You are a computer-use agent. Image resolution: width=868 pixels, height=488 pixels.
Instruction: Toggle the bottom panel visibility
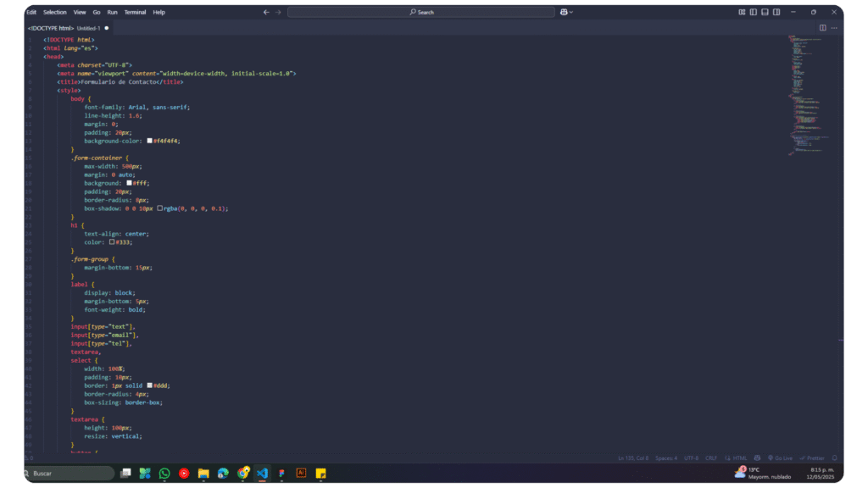(765, 12)
